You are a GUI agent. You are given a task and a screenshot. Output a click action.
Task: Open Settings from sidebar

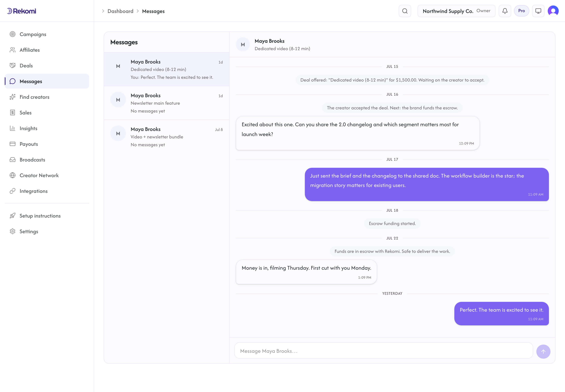pyautogui.click(x=47, y=231)
